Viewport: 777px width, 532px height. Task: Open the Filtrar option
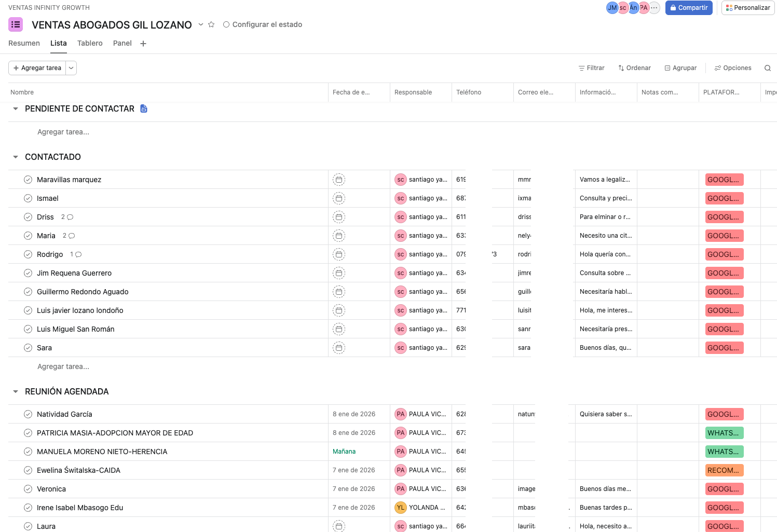click(591, 68)
